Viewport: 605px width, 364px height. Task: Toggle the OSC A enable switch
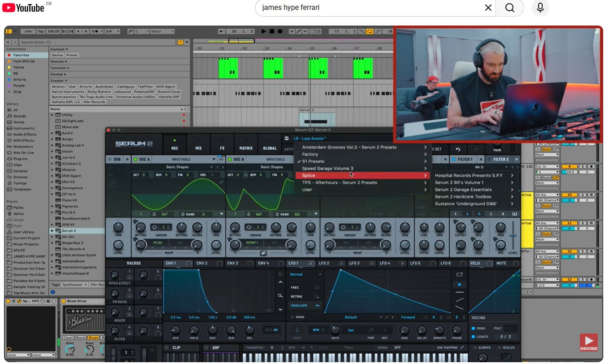[136, 159]
